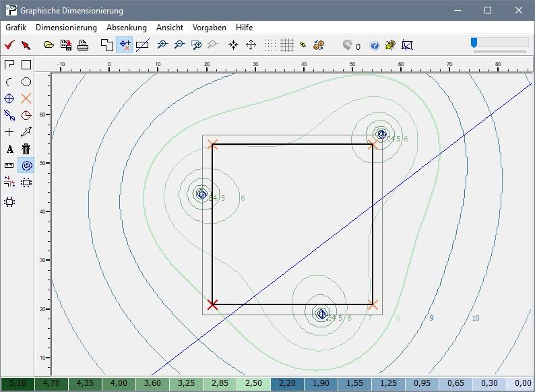Click the zoom in magnifier icon
The image size is (535, 392).
162,45
